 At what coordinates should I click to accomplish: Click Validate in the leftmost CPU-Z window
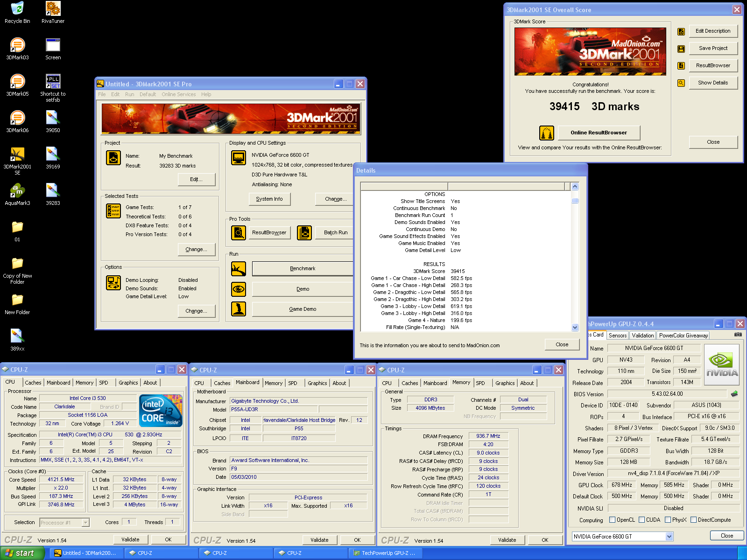click(x=130, y=539)
